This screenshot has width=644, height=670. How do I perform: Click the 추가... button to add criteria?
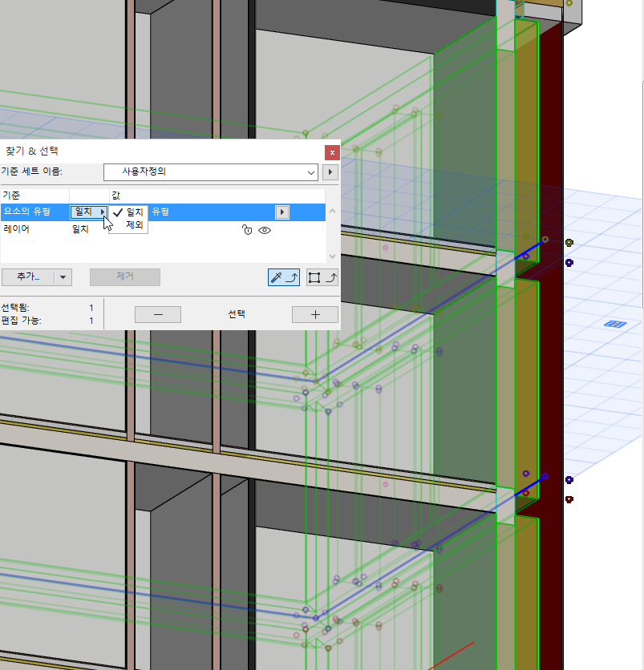click(26, 276)
